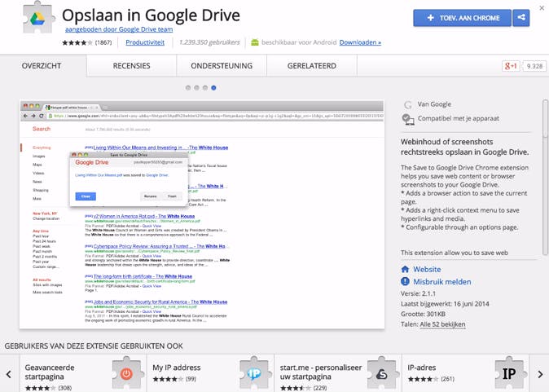The height and width of the screenshot is (392, 549).
Task: Click the start.me puzzle piece icon
Action: (382, 374)
